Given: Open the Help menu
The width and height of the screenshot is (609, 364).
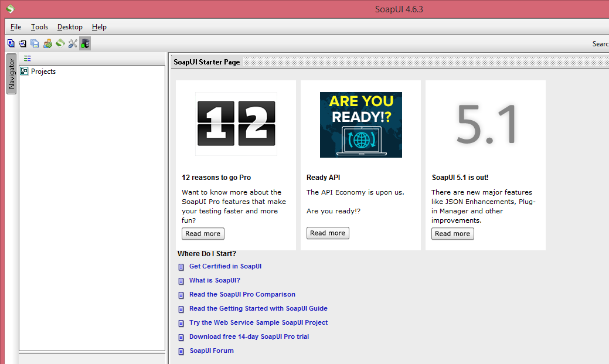Looking at the screenshot, I should 99,27.
